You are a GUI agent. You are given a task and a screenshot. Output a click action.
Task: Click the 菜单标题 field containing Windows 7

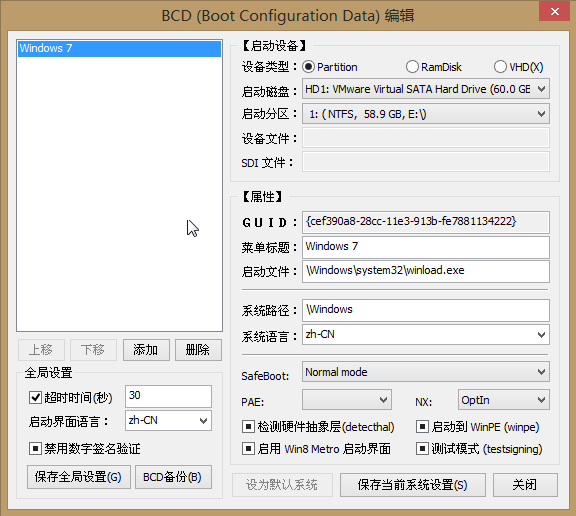click(x=426, y=247)
